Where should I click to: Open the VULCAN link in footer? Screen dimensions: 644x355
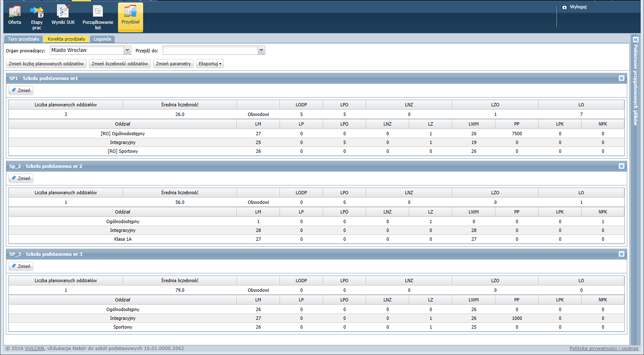34,348
